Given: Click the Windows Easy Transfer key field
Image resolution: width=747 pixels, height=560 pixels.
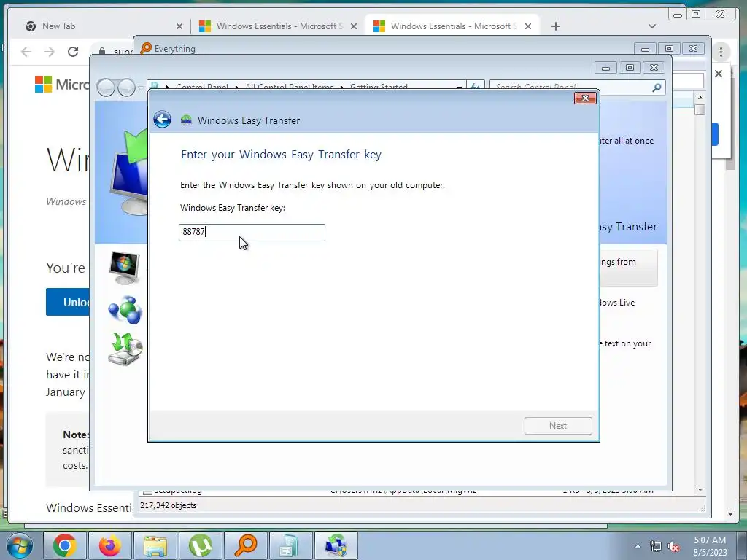Looking at the screenshot, I should click(252, 233).
